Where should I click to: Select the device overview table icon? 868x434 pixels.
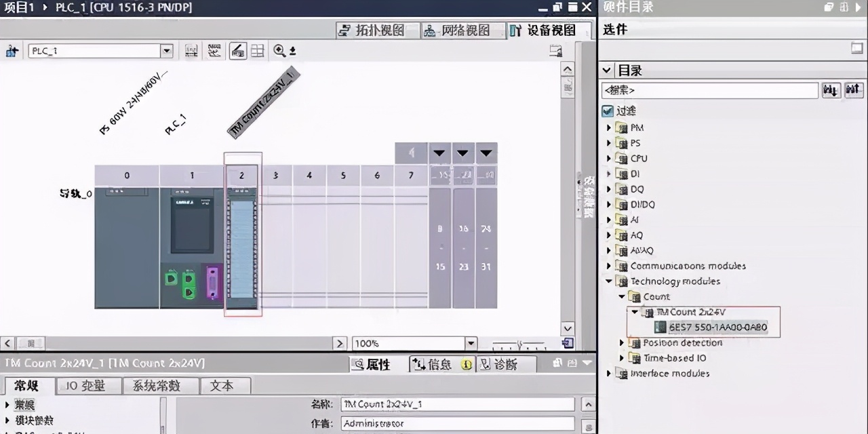pyautogui.click(x=257, y=50)
